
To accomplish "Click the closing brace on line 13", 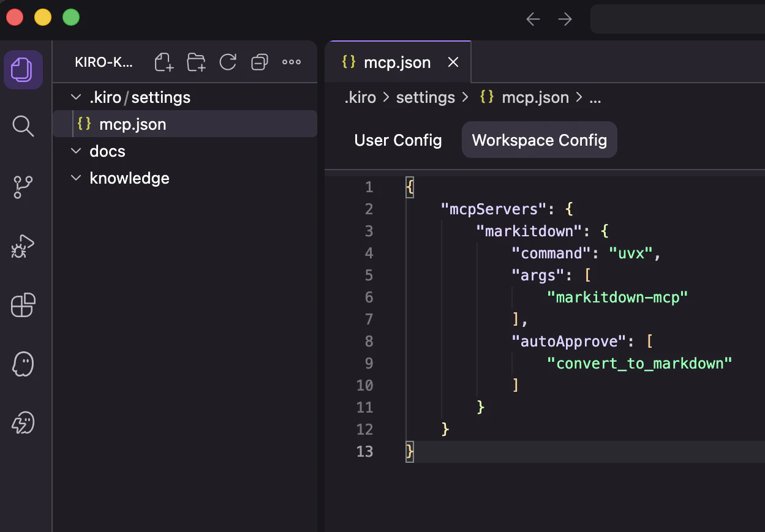I will pyautogui.click(x=410, y=452).
